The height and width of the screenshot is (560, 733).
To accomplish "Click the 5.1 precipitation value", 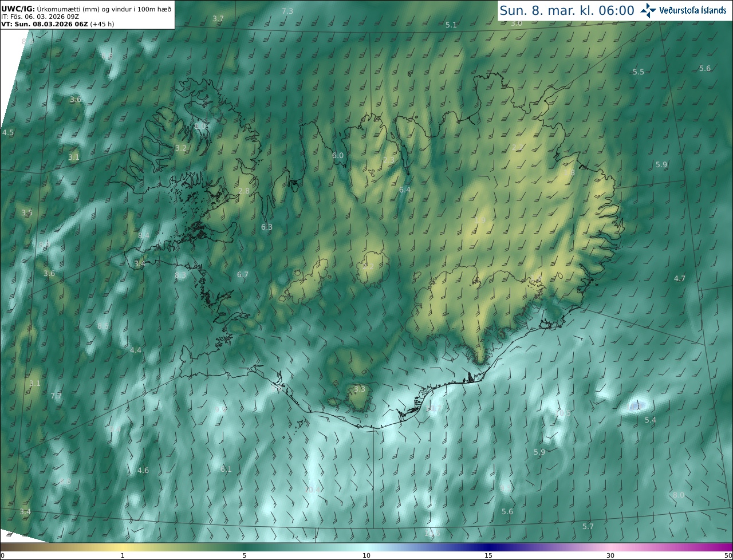I will tap(451, 25).
